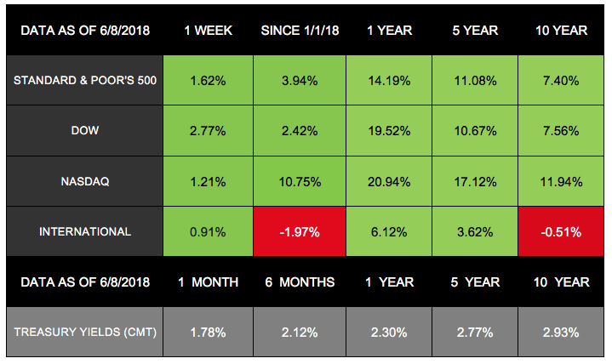Click the S&P 500 1 week value 1.62%

[x=208, y=81]
